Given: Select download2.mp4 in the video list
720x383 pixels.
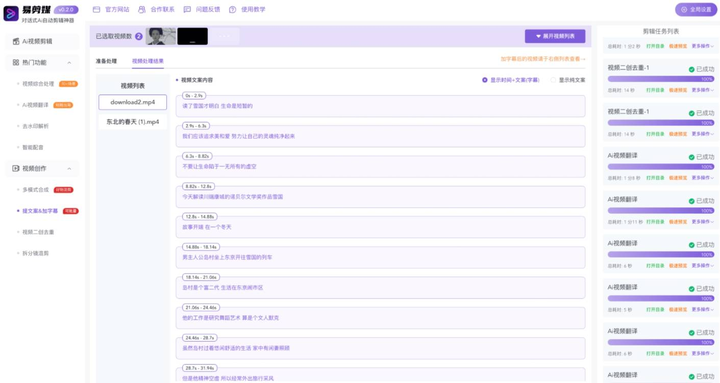Looking at the screenshot, I should tap(133, 102).
